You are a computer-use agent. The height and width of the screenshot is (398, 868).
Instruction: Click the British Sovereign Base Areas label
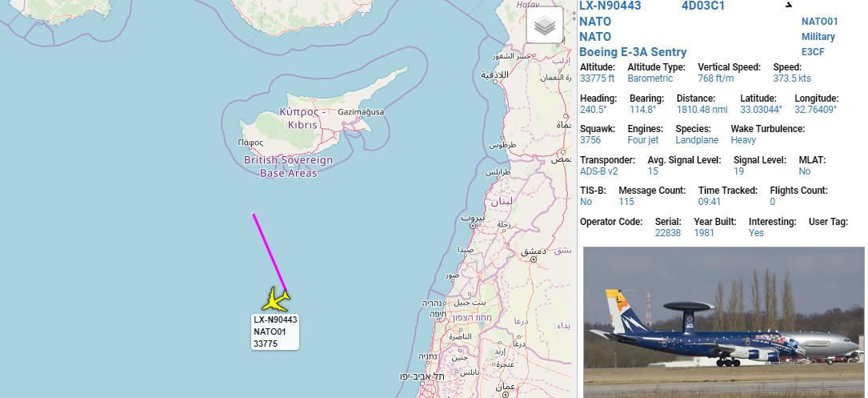coord(289,167)
